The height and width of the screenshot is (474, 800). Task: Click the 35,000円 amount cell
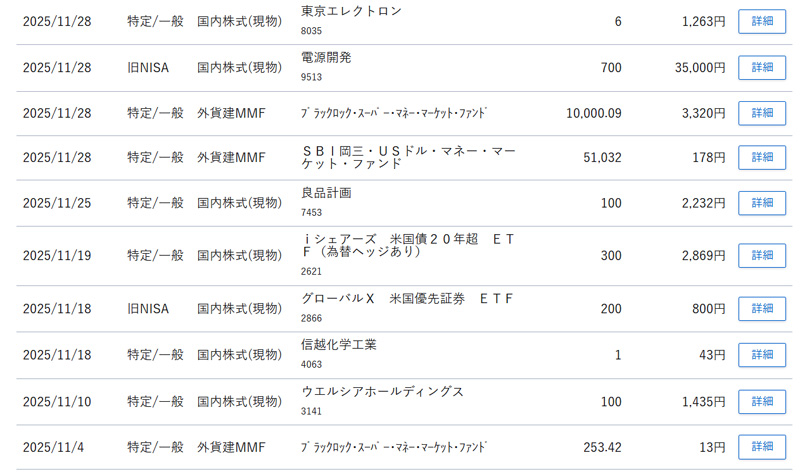point(699,67)
